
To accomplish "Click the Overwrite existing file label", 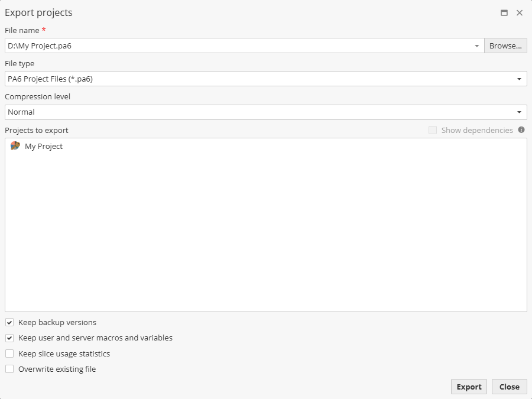I will coord(57,369).
